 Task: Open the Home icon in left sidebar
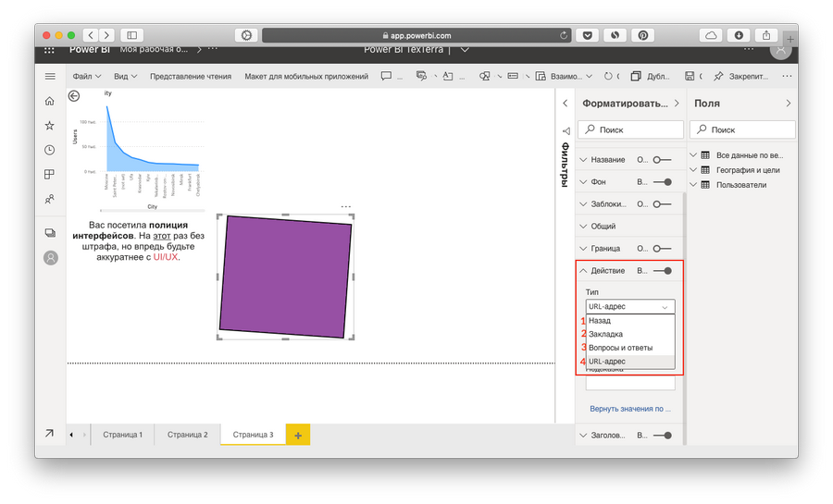pyautogui.click(x=50, y=101)
